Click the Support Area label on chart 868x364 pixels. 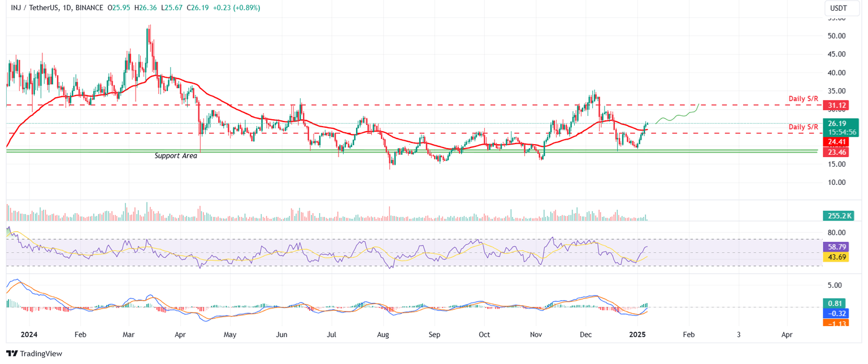[176, 155]
